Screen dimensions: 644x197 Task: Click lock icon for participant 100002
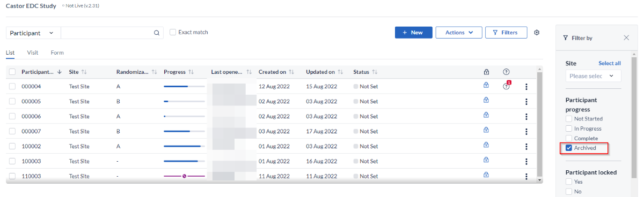(486, 145)
